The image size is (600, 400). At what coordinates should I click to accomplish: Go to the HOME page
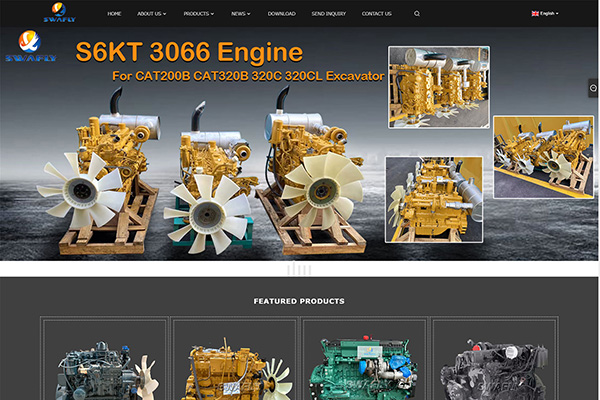[x=114, y=14]
